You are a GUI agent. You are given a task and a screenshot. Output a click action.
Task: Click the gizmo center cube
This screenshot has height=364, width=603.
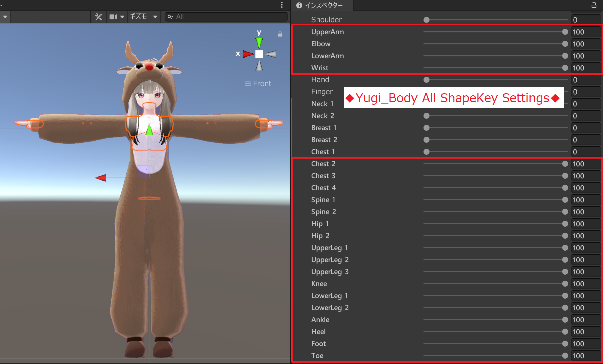(x=259, y=54)
